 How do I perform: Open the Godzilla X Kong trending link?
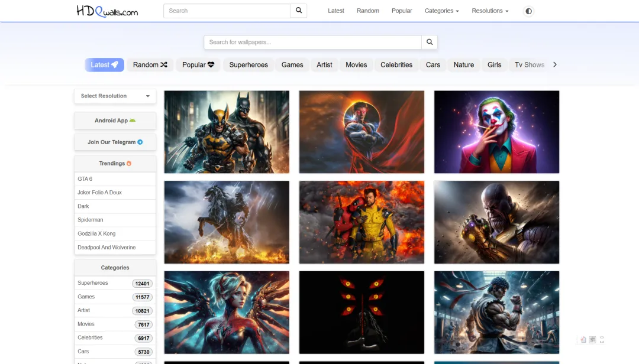[x=115, y=234]
